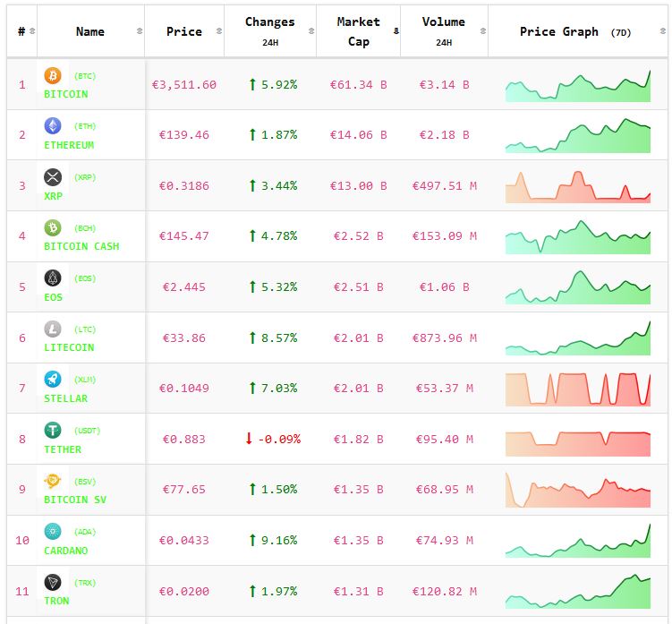This screenshot has height=624, width=672.
Task: Sort by Name using its sort arrows
Action: click(x=139, y=31)
